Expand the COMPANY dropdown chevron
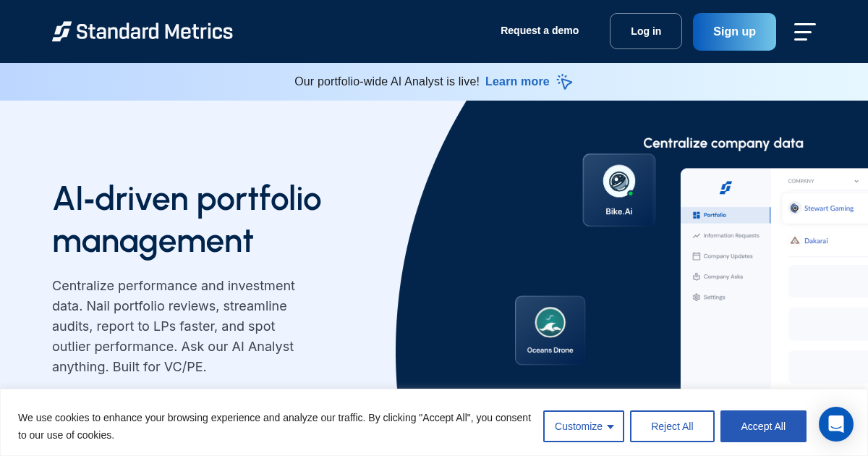Image resolution: width=868 pixels, height=456 pixels. (857, 181)
